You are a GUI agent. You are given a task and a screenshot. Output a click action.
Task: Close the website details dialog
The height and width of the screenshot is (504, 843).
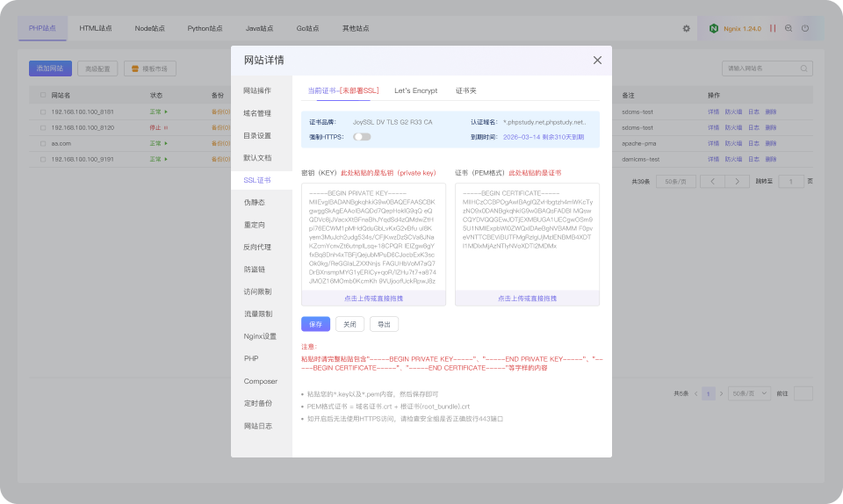[x=597, y=61]
